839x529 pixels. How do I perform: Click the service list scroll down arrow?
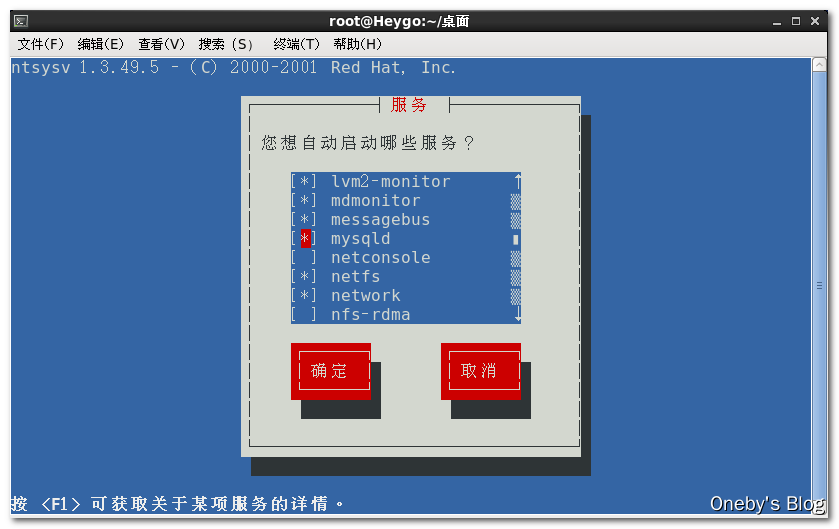coord(517,315)
